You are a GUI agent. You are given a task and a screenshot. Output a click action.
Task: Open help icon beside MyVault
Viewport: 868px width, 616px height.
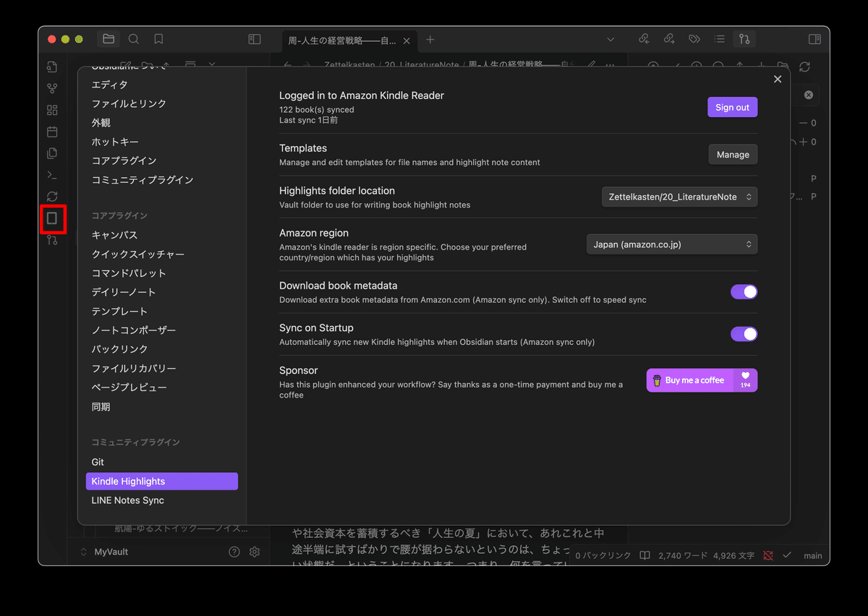234,552
